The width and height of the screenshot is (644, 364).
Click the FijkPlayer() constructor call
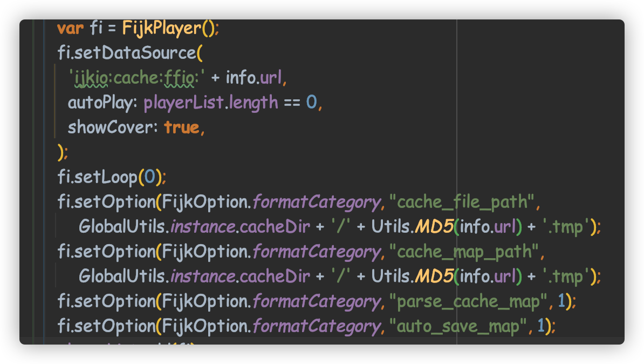[x=168, y=29]
